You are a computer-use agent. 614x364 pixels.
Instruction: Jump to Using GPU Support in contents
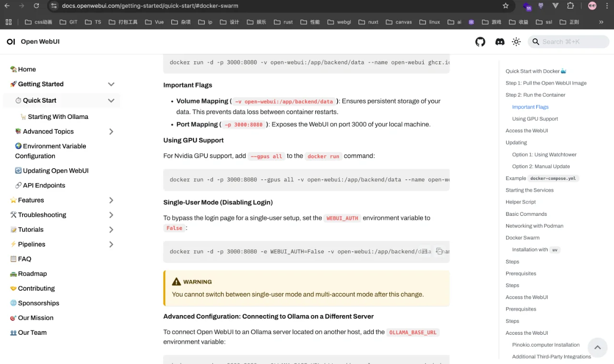[x=535, y=119]
